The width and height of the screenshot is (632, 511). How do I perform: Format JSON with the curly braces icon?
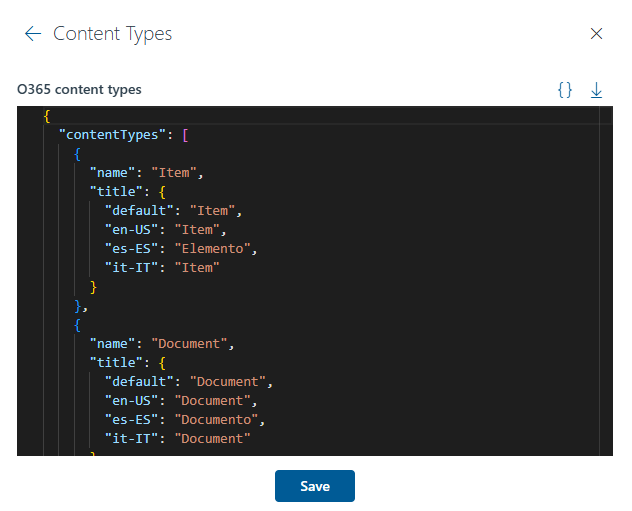(565, 90)
